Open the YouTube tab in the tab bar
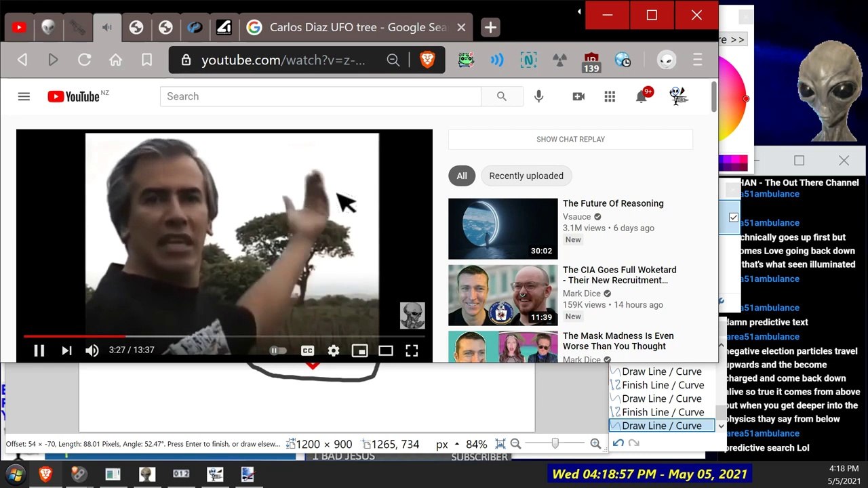 [19, 28]
